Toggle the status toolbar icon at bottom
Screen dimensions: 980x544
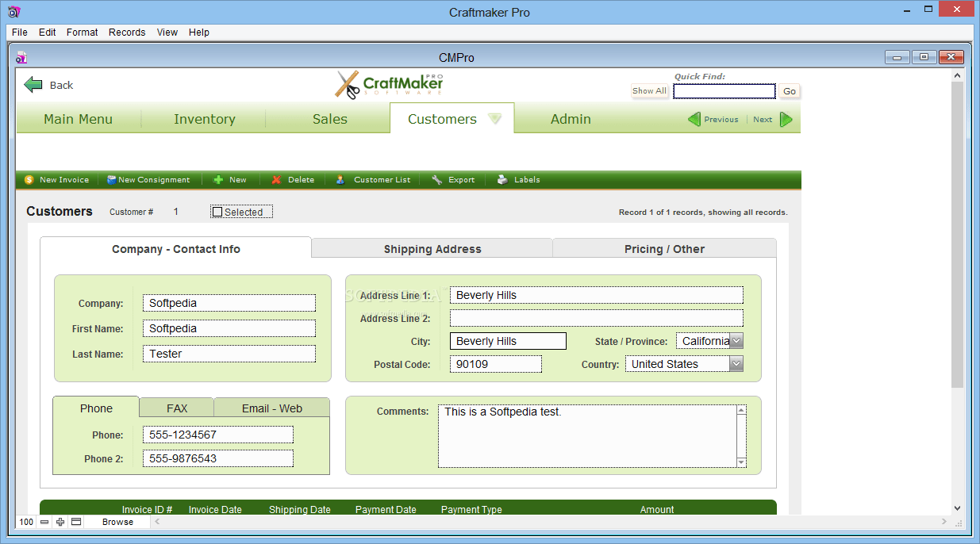pos(76,522)
